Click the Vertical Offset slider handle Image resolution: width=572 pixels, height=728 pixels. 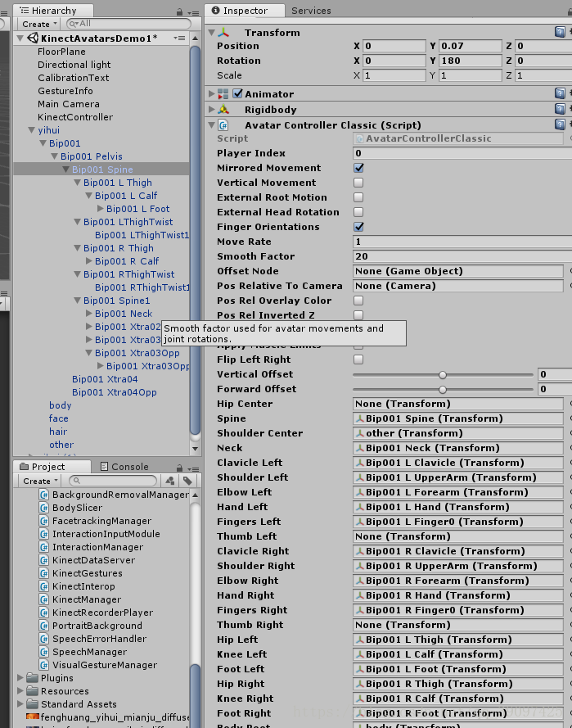[x=443, y=374]
